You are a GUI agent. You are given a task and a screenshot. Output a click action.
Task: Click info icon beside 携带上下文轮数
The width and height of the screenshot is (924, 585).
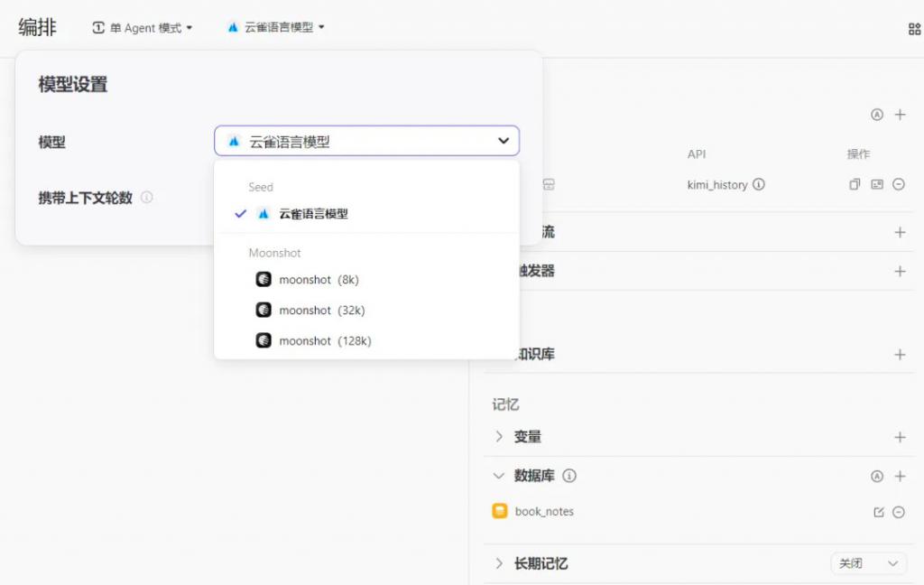coord(147,197)
